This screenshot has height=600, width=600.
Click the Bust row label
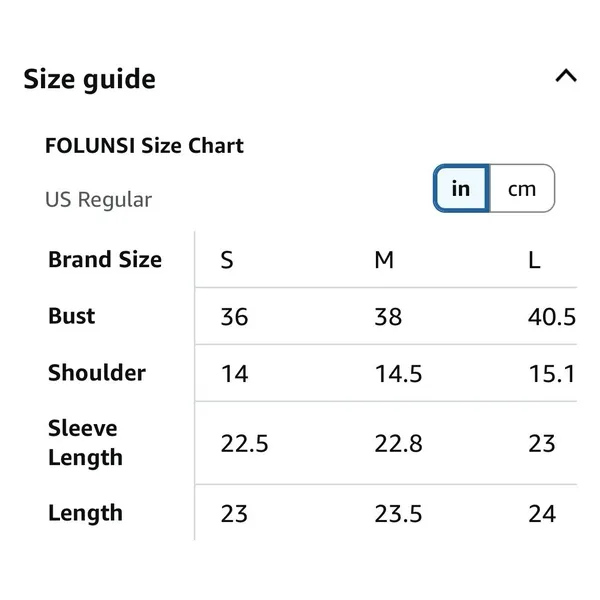(72, 316)
